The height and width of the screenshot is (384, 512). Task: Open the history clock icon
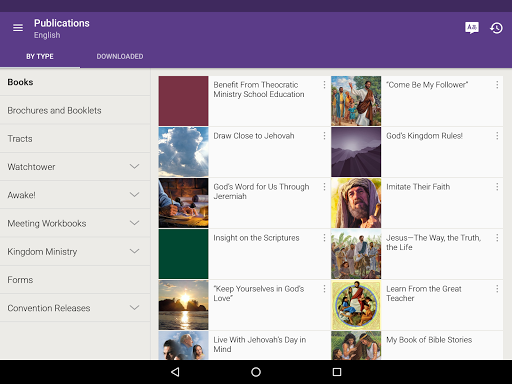496,28
